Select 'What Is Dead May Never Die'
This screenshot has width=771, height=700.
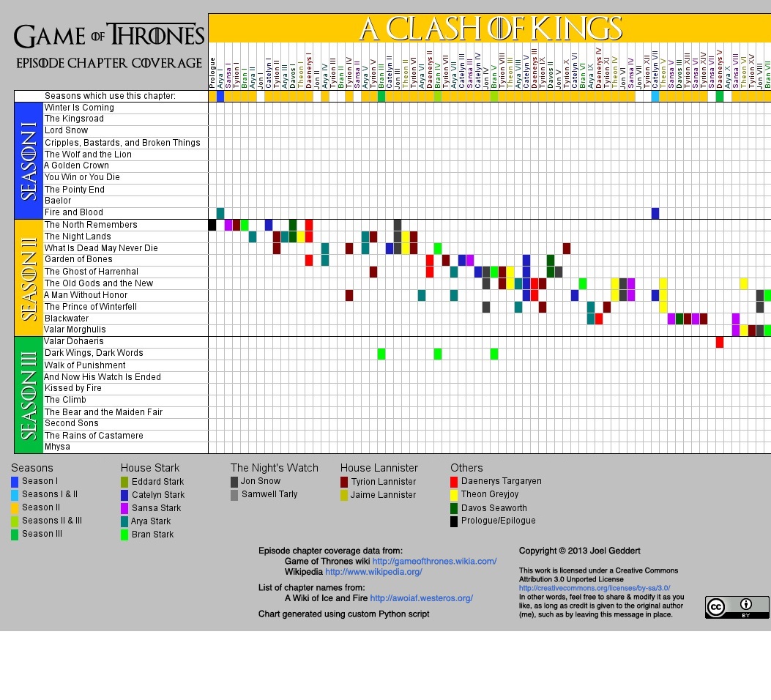click(x=101, y=248)
